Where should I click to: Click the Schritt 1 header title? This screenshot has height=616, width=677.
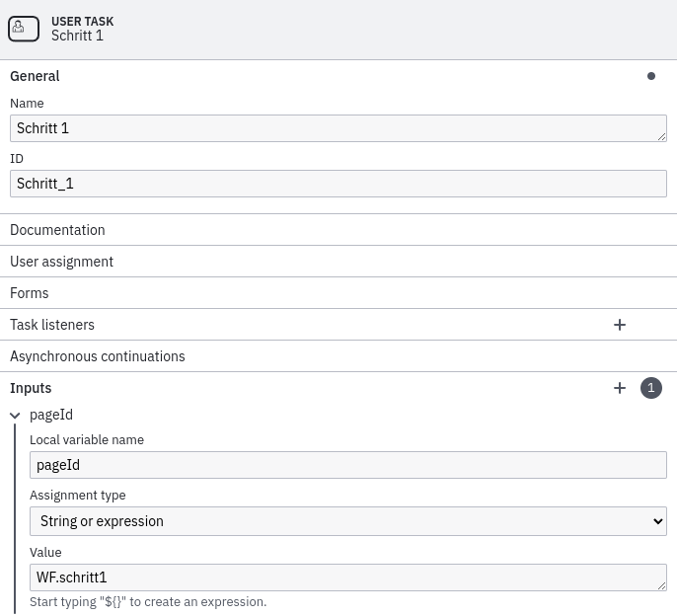point(77,36)
